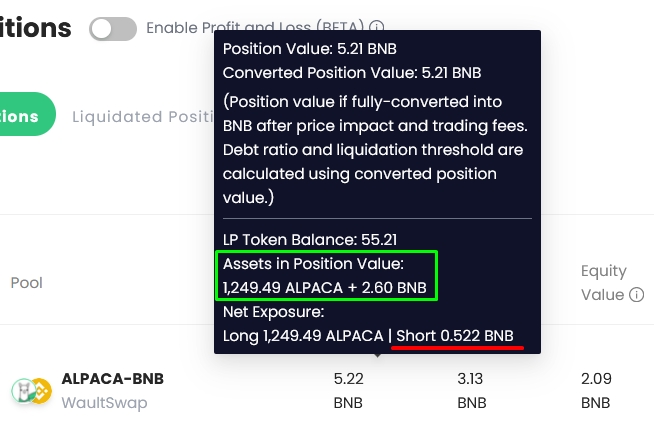This screenshot has height=423, width=654.
Task: Open the ALPACA-BNB pool name
Action: pos(112,379)
